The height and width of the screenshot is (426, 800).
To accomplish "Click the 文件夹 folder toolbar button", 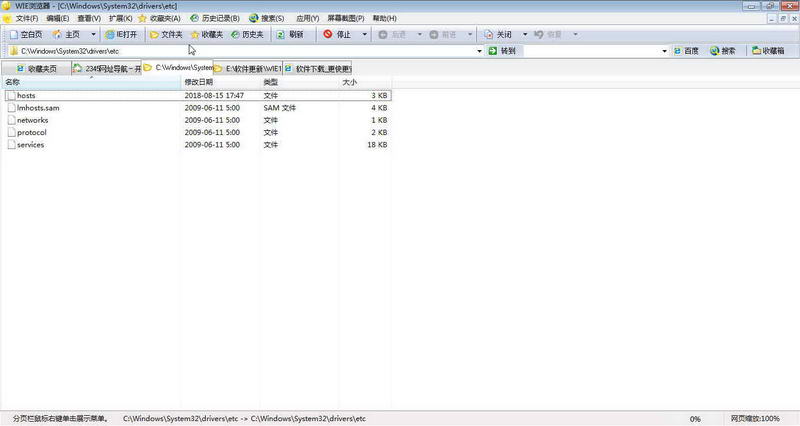I will click(x=166, y=34).
